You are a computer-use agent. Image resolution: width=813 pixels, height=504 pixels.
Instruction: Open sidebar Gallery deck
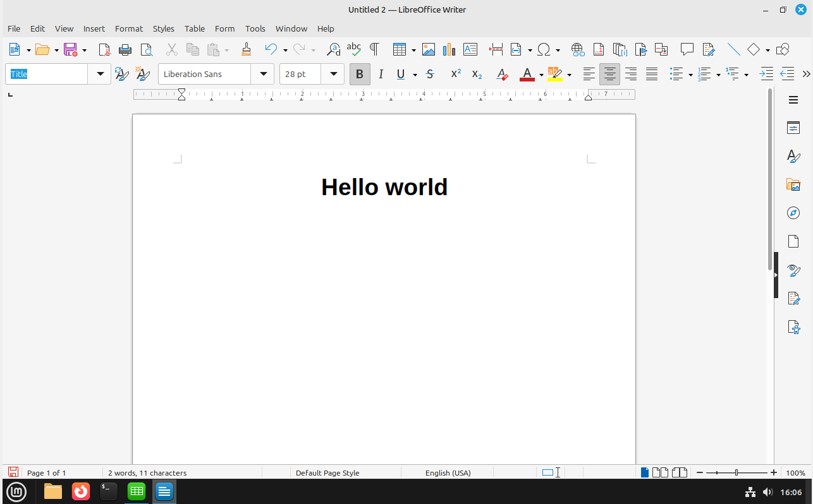point(793,184)
